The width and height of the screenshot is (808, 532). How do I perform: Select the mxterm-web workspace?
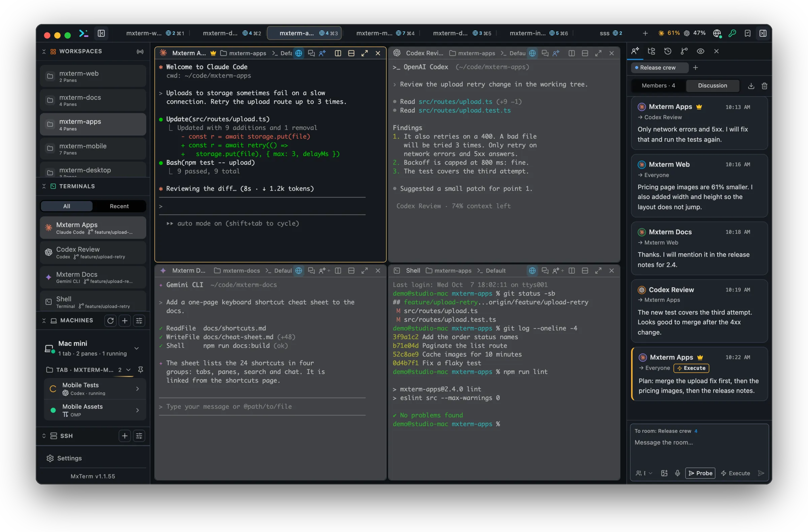pyautogui.click(x=93, y=76)
